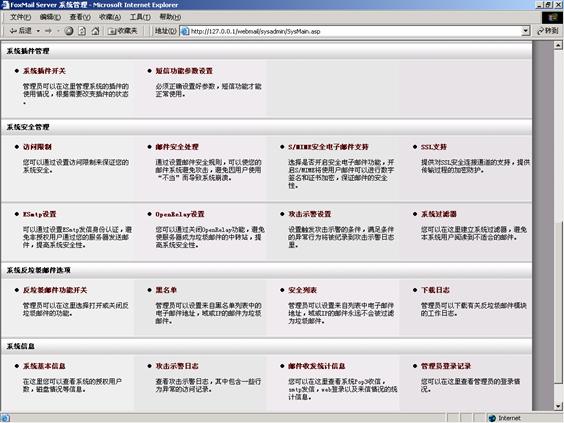Screen dimensions: 564x423
Task: Click the 系统插件管理 section heading
Action: coord(28,51)
